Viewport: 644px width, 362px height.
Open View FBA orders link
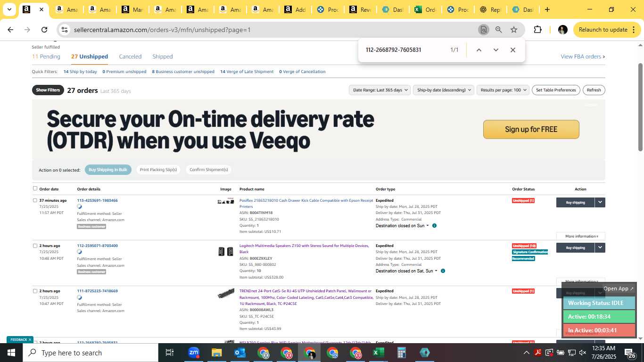tap(583, 57)
